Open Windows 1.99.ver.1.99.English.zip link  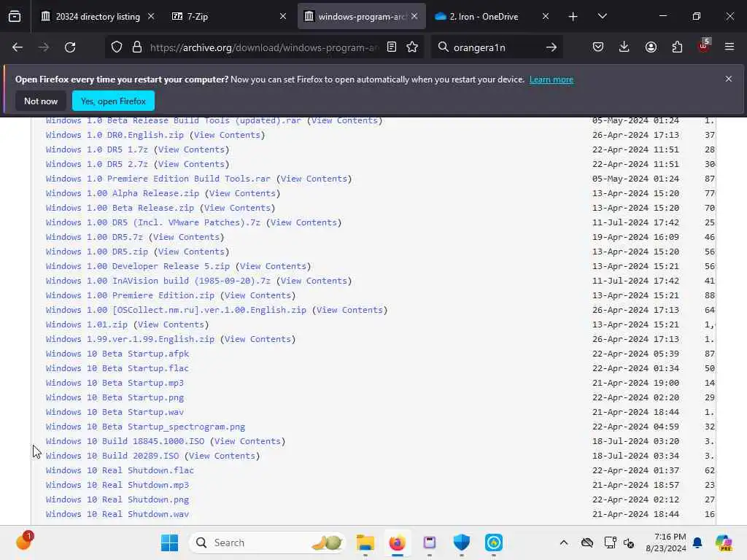coord(130,340)
